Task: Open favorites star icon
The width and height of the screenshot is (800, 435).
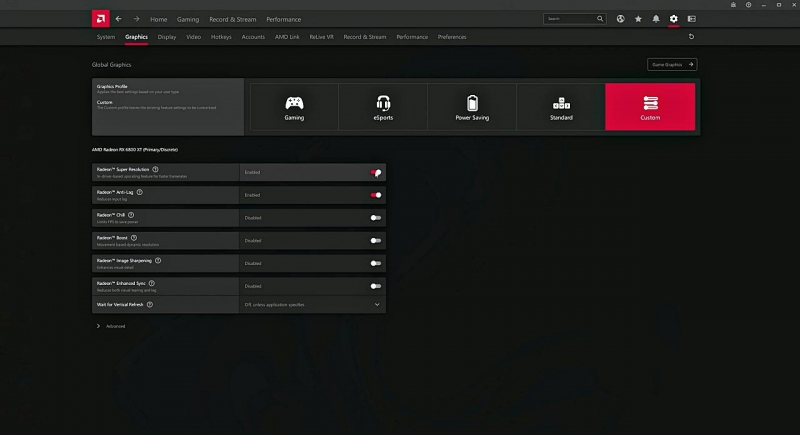Action: pyautogui.click(x=638, y=19)
